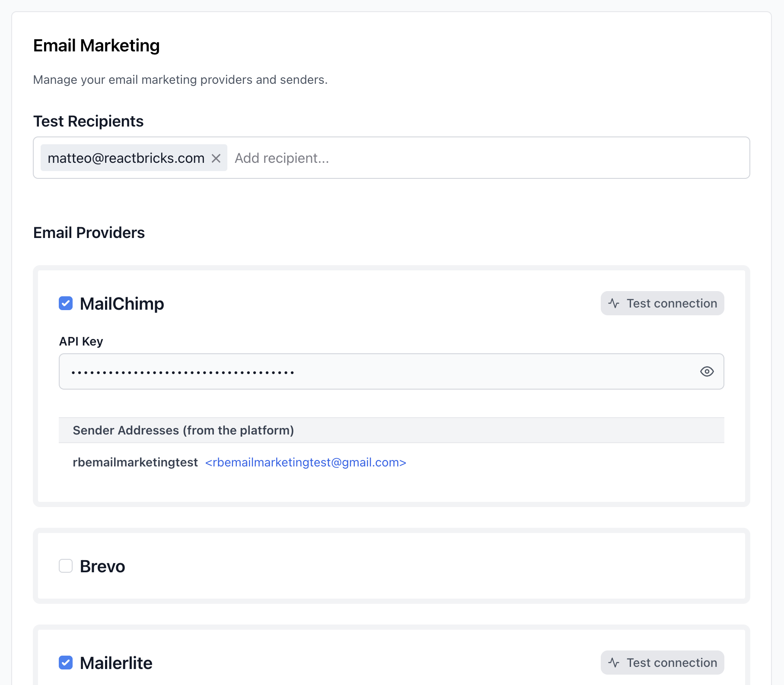This screenshot has width=784, height=685.
Task: Click the pulse icon in Mailerlite Test connection
Action: coord(614,663)
